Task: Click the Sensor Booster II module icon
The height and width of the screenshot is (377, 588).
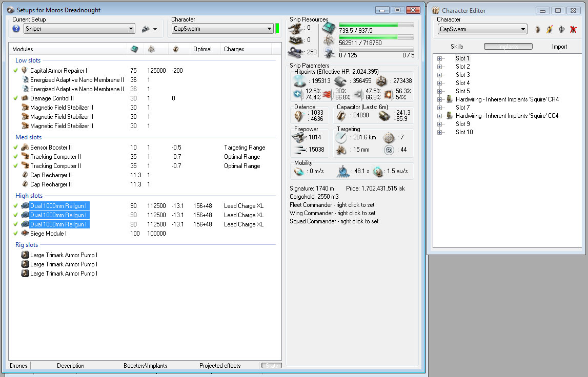Action: (25, 148)
